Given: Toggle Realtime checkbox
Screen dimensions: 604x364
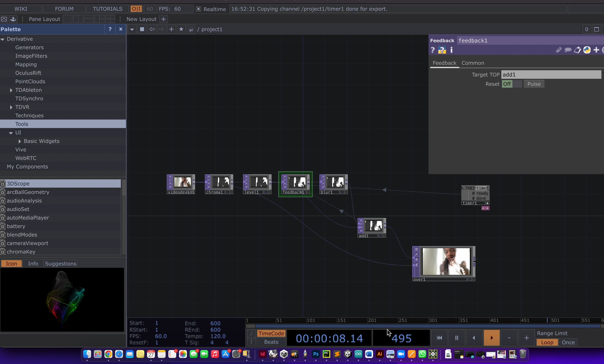Looking at the screenshot, I should [198, 9].
